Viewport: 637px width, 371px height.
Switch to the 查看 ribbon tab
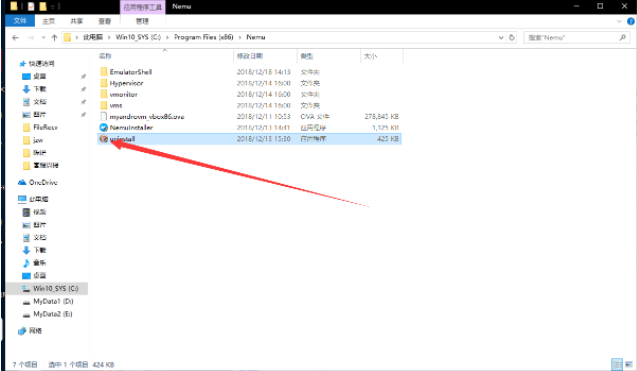(104, 21)
